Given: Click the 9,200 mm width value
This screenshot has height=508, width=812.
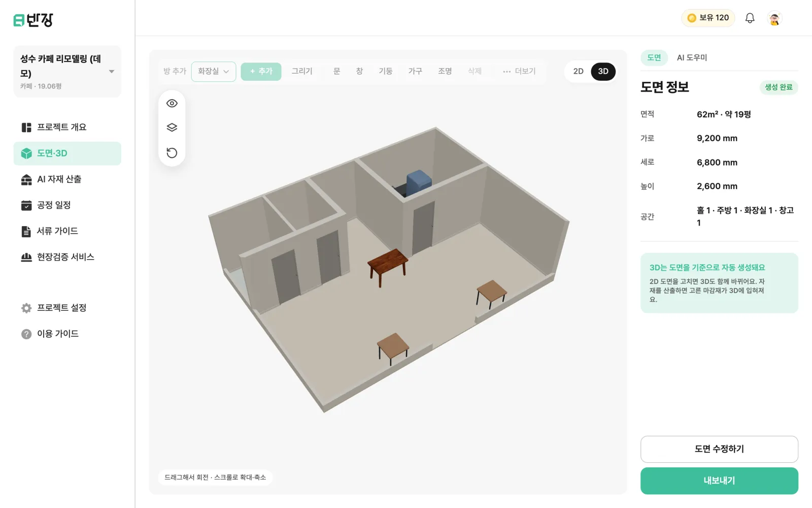Looking at the screenshot, I should (717, 138).
